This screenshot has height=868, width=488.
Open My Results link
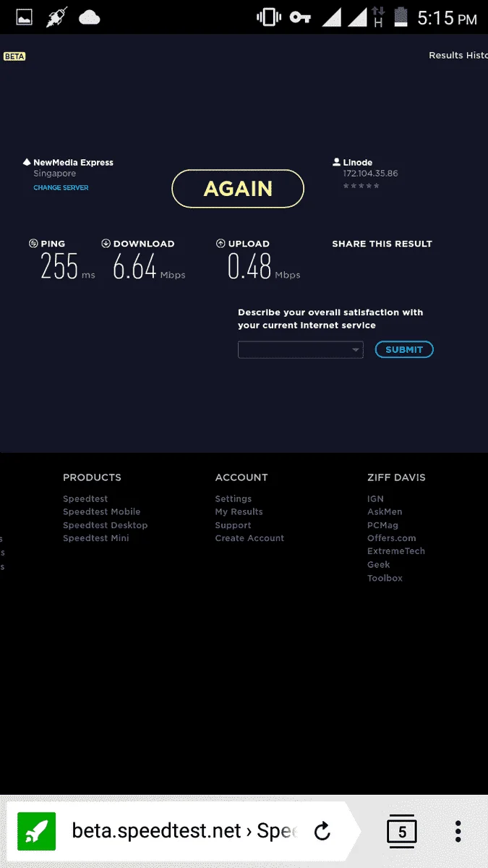(x=239, y=512)
